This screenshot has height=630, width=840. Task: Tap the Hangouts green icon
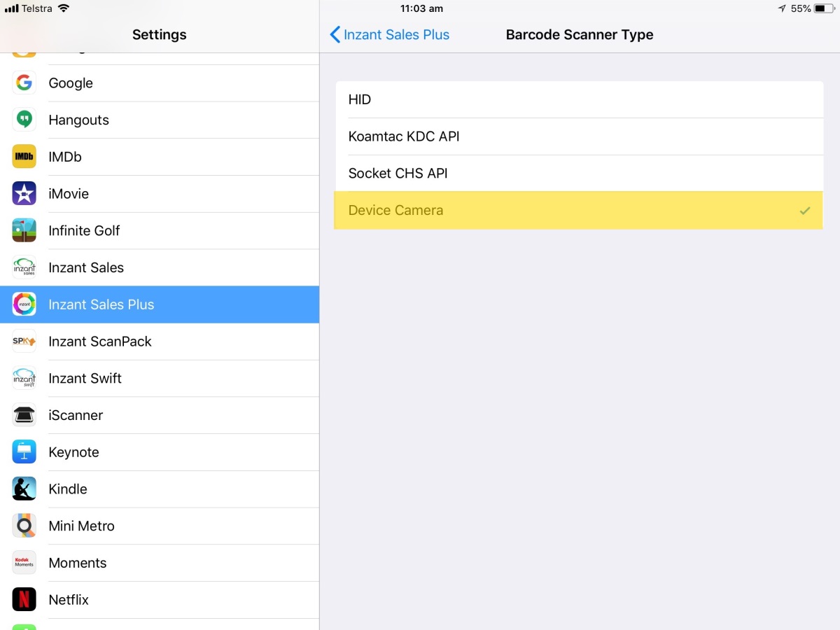pyautogui.click(x=24, y=120)
